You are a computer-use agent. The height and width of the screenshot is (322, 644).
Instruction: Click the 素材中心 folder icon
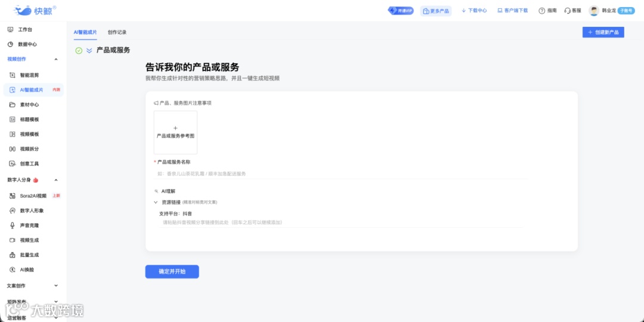[x=13, y=105]
